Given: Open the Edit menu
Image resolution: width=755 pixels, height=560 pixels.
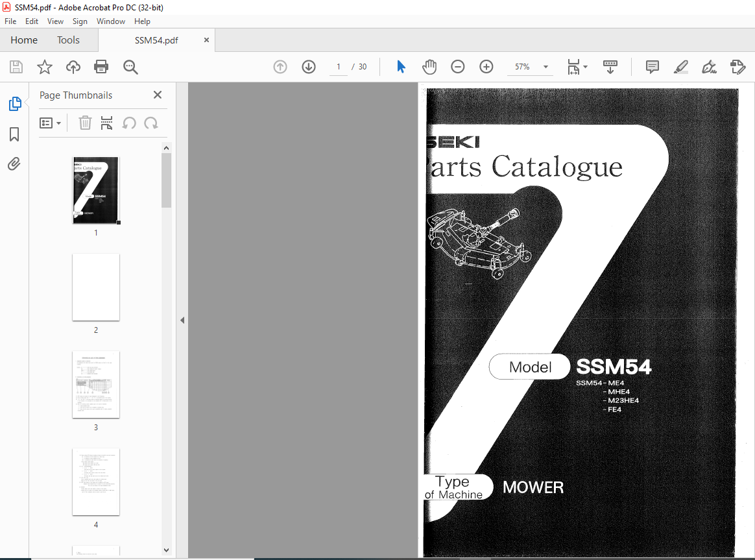Looking at the screenshot, I should 32,21.
